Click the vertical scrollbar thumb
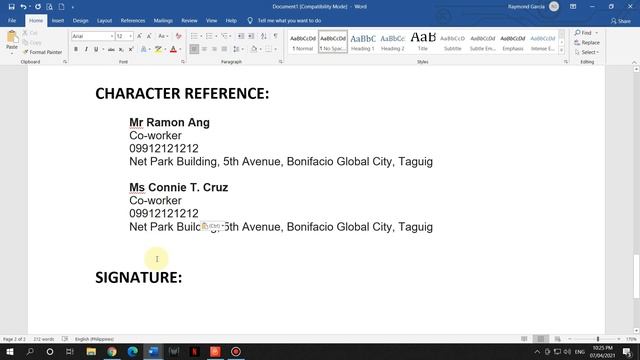Viewport: 640px width, 360px height. point(636,277)
